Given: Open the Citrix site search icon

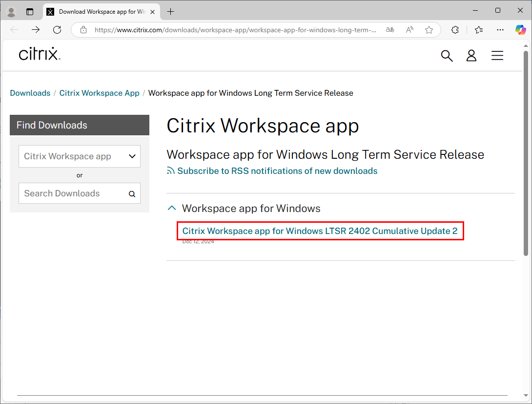Looking at the screenshot, I should click(x=447, y=56).
